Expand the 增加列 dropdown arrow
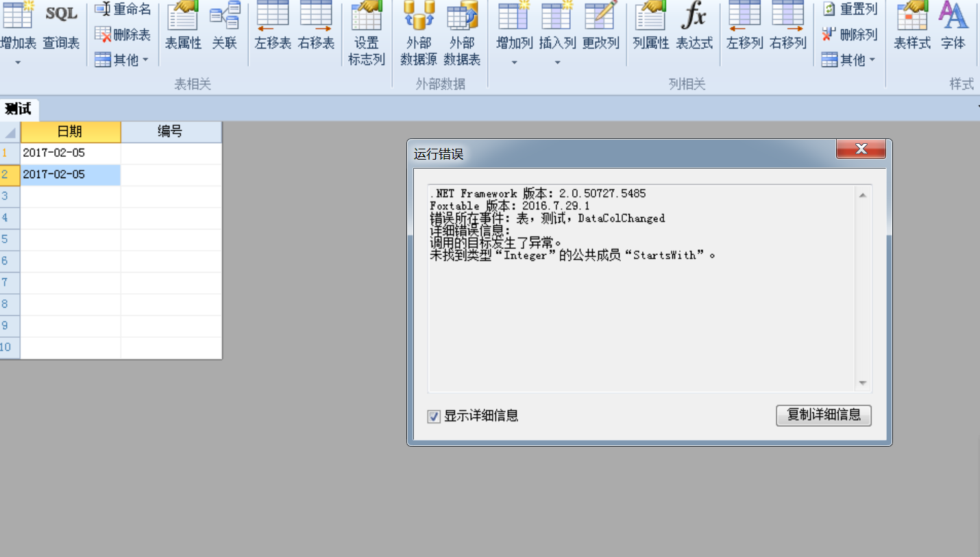This screenshot has height=557, width=980. [515, 63]
